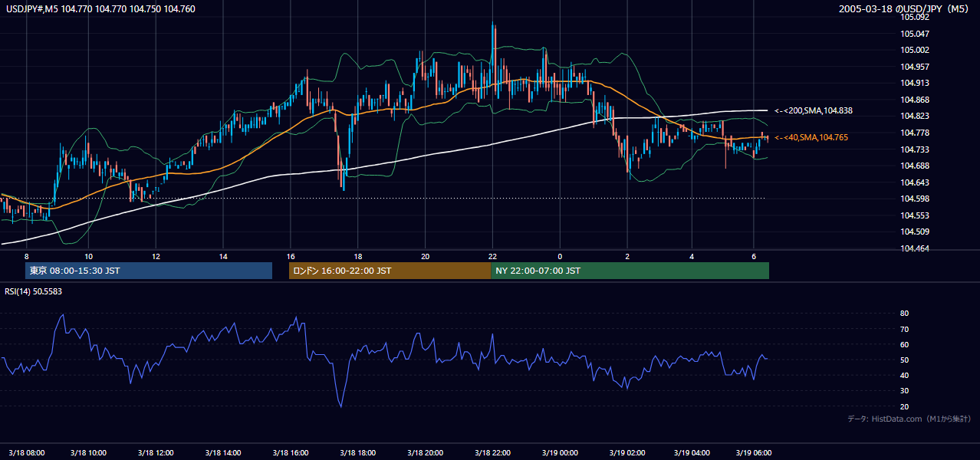Open the HistData.com data credit text
The width and height of the screenshot is (980, 460).
click(x=909, y=419)
